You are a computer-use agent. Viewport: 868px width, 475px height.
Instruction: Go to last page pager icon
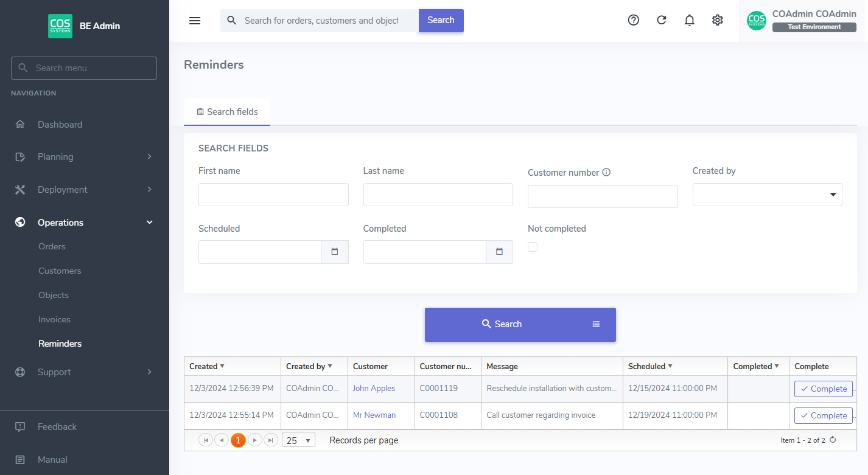tap(271, 440)
